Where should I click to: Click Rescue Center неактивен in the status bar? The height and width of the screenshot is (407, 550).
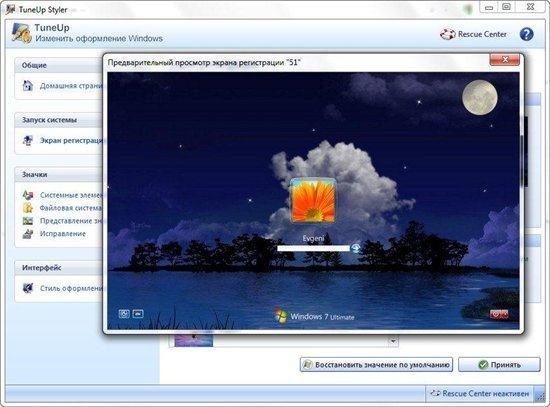[x=479, y=394]
